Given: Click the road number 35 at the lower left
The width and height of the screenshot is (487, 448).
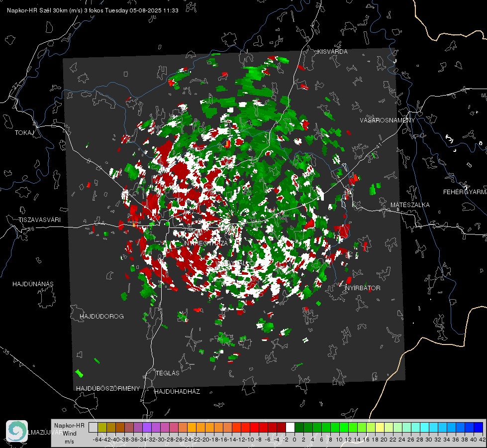Looking at the screenshot, I should pos(6,351).
